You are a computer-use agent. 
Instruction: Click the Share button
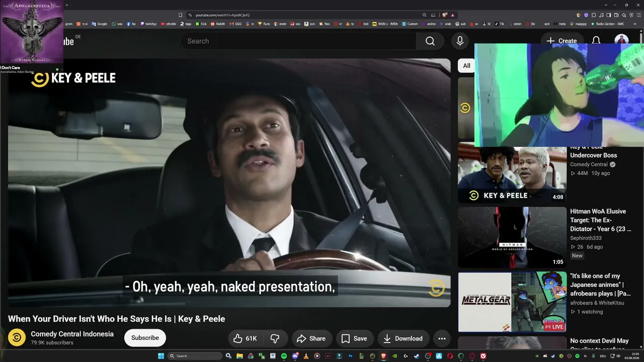coord(311,338)
